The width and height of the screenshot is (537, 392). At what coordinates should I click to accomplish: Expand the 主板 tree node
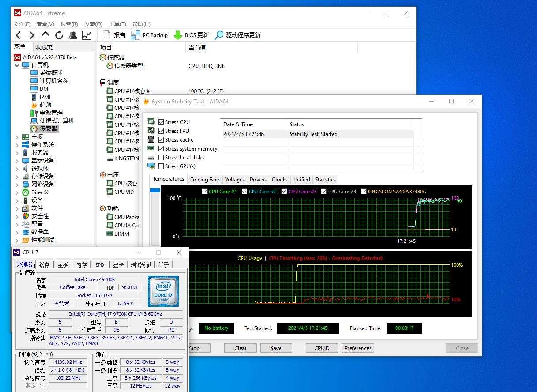[17, 137]
